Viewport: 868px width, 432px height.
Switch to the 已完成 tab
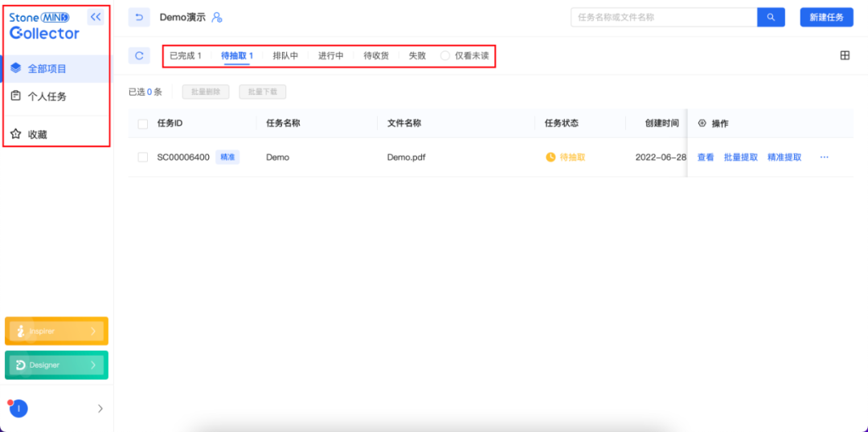pyautogui.click(x=185, y=56)
